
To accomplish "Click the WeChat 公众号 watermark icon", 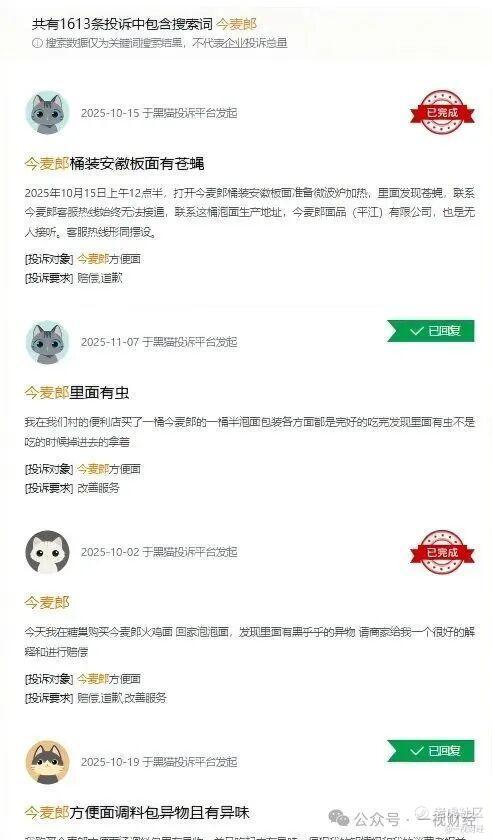I will (339, 818).
